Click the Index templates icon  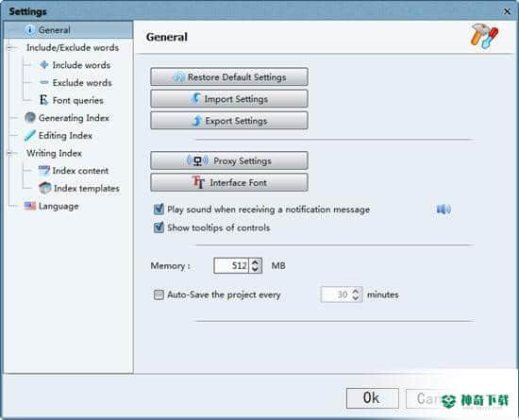click(x=45, y=188)
